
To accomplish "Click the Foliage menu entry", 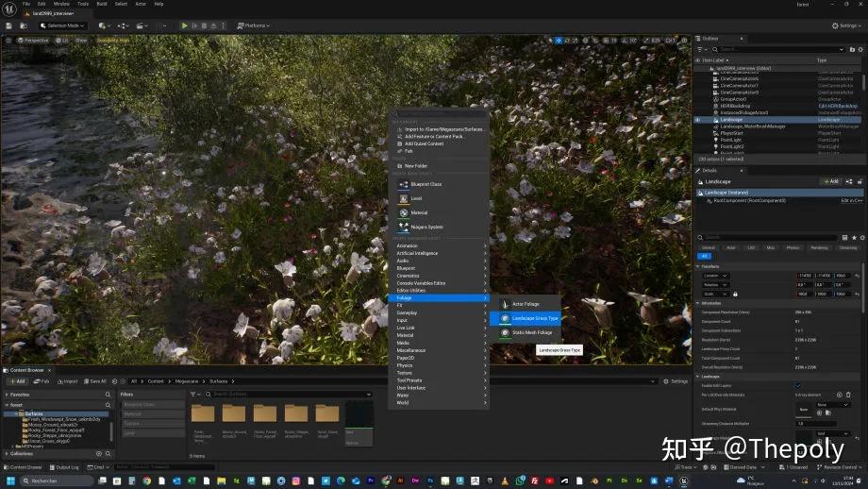I will pos(439,298).
